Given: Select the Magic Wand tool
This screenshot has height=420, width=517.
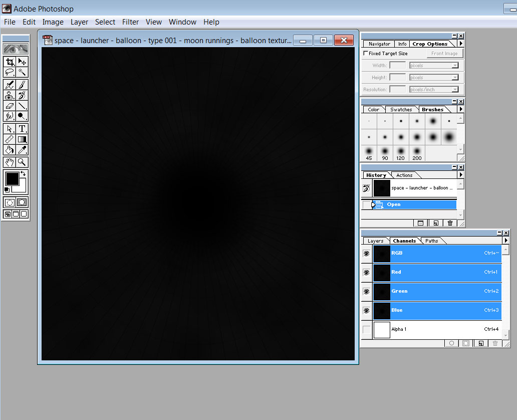Looking at the screenshot, I should coord(22,73).
